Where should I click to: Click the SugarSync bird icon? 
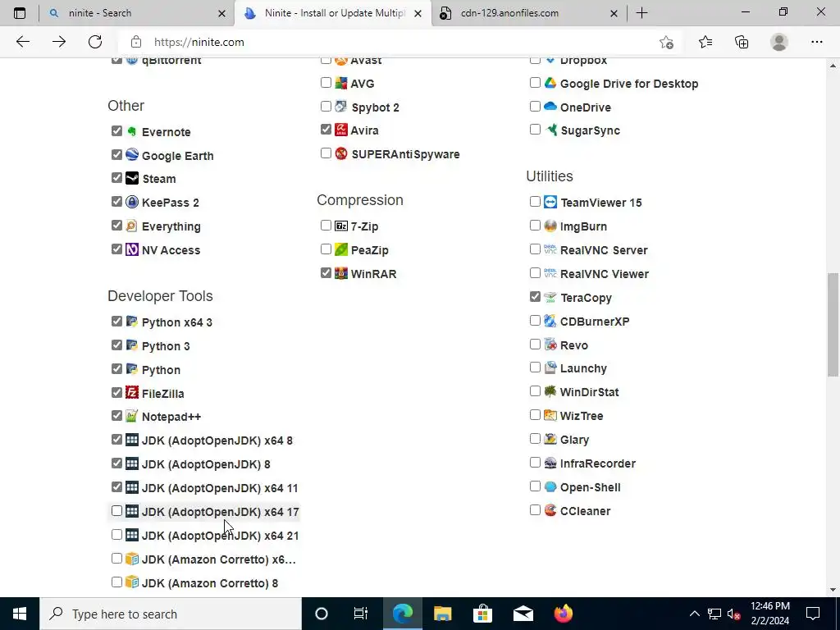[550, 130]
